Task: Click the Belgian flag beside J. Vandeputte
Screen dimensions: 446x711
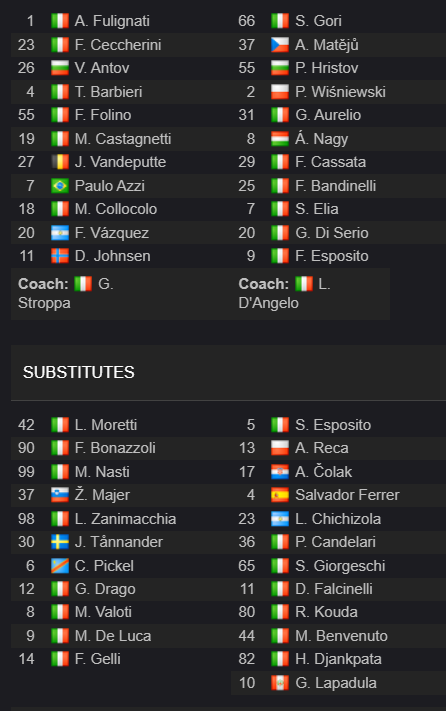Action: click(60, 162)
